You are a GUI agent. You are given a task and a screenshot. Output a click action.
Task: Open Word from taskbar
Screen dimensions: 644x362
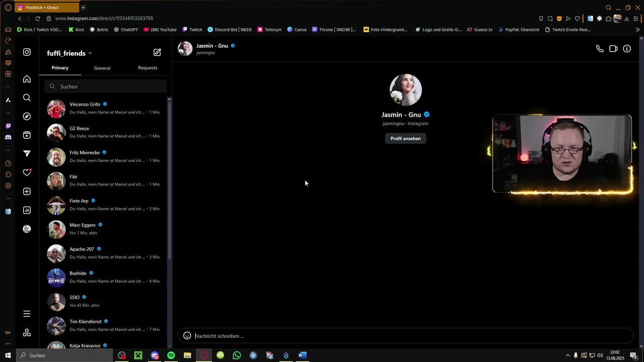click(302, 355)
